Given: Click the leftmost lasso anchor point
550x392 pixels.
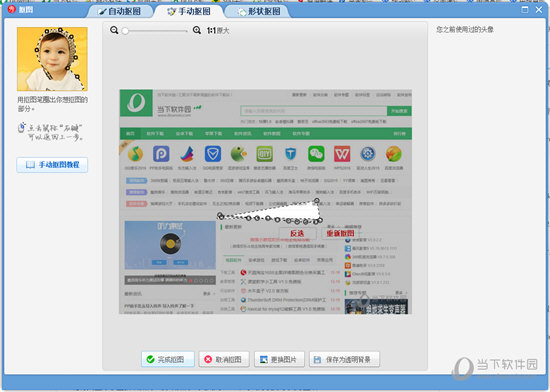Looking at the screenshot, I should (220, 215).
